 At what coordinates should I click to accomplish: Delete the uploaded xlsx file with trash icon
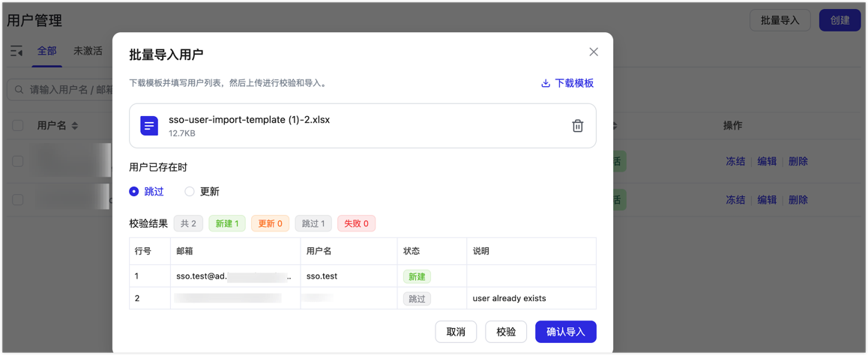tap(577, 126)
